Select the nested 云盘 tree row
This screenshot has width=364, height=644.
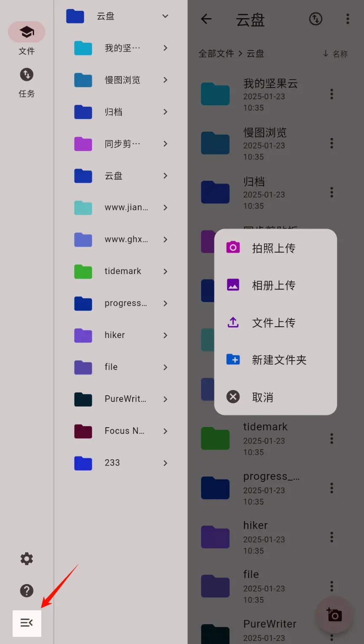[121, 176]
